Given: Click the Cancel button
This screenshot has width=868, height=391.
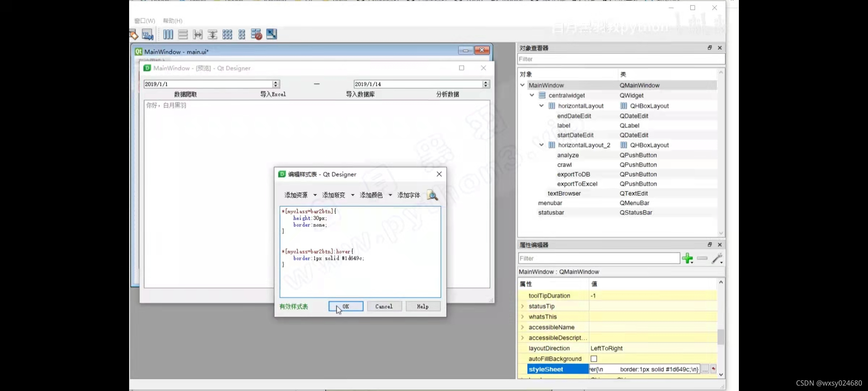Looking at the screenshot, I should click(x=384, y=306).
